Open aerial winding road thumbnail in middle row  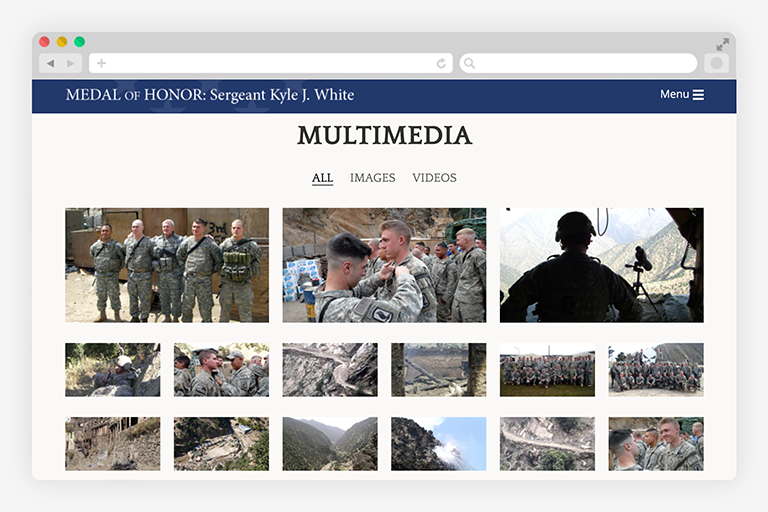330,369
